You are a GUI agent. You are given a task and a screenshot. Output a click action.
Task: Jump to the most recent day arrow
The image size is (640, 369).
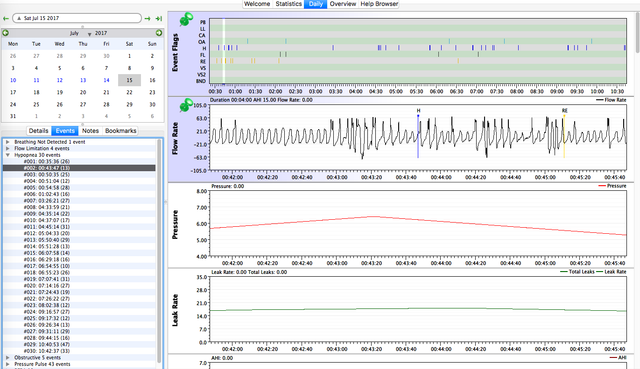pos(159,18)
